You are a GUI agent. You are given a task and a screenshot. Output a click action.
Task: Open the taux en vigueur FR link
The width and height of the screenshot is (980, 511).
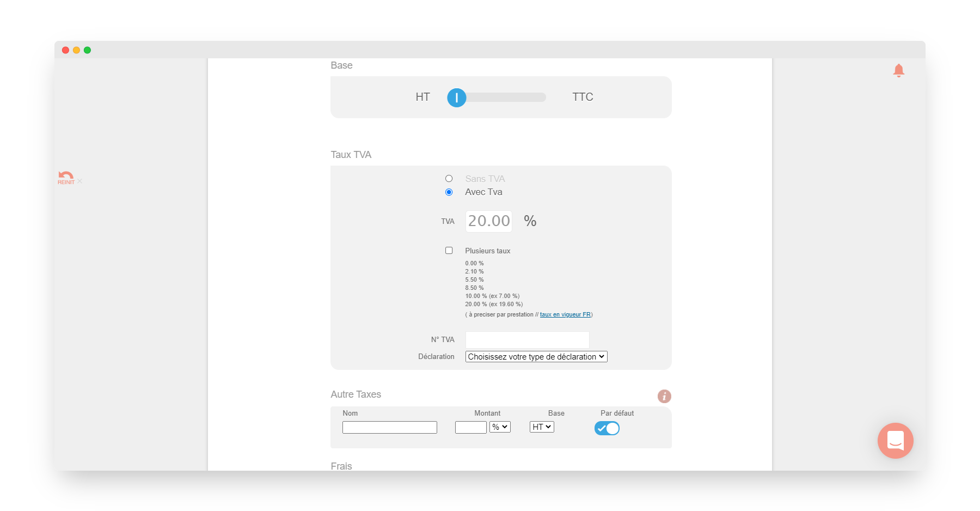565,315
